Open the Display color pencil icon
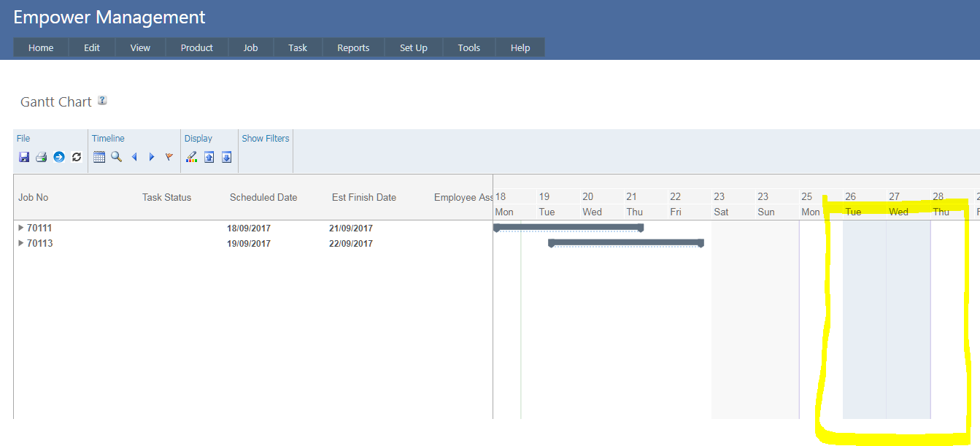Viewport: 980px width, 446px height. [192, 157]
